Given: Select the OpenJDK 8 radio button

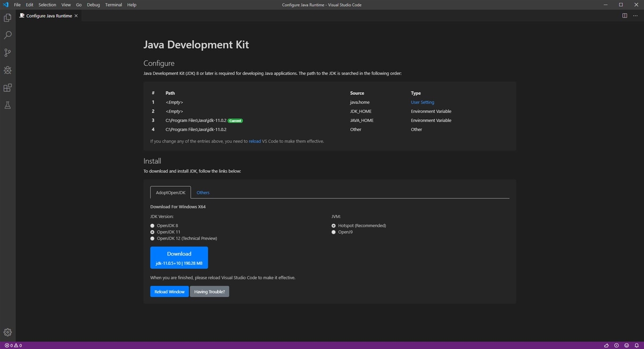Looking at the screenshot, I should click(152, 225).
